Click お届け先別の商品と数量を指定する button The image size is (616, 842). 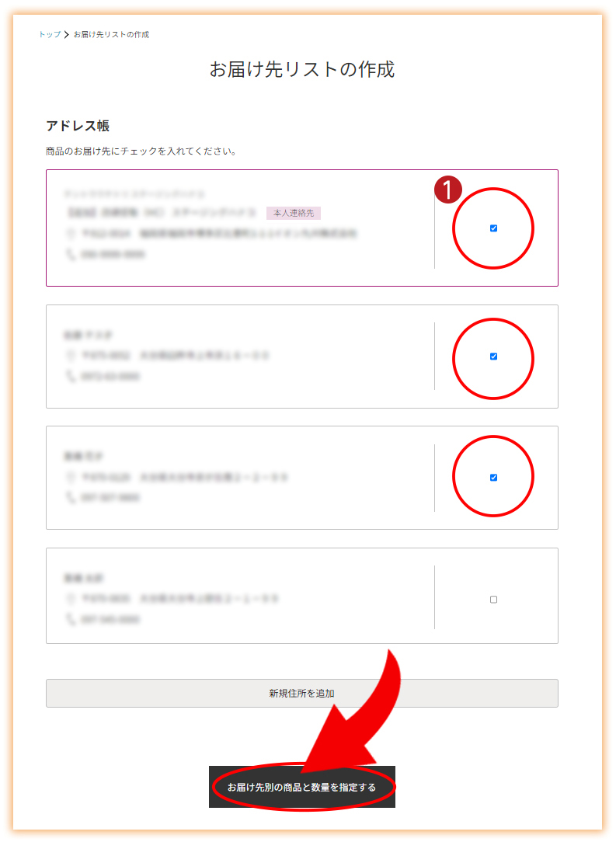click(302, 787)
